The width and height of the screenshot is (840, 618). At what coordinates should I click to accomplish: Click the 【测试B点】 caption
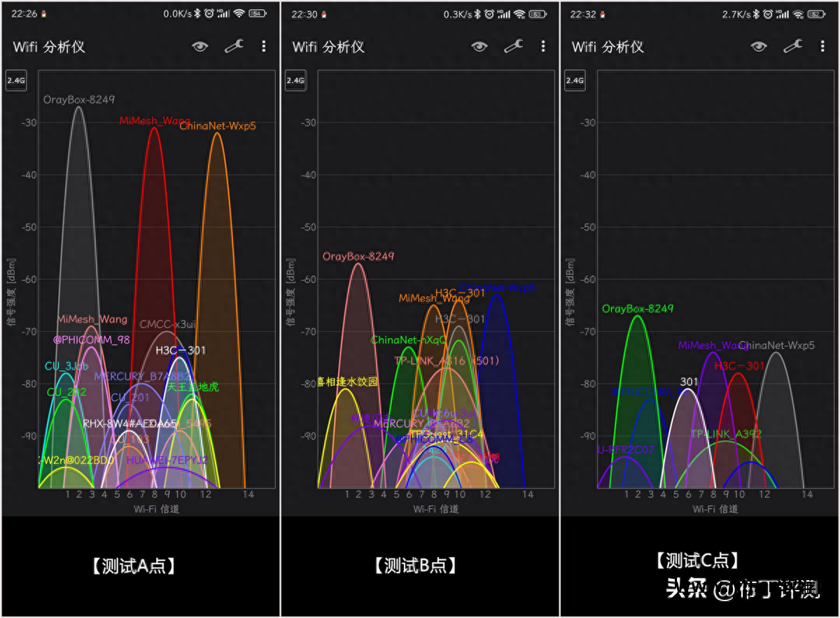[416, 566]
